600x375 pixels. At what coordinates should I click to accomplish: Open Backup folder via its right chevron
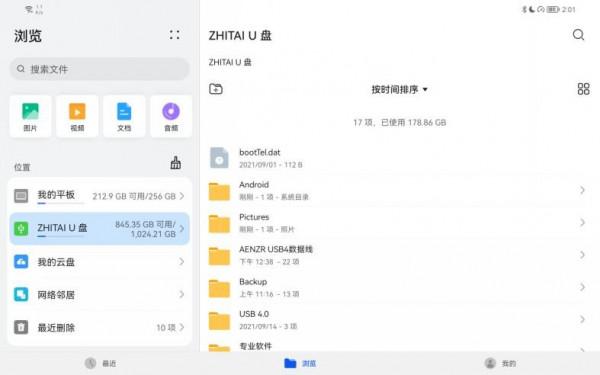pyautogui.click(x=582, y=287)
